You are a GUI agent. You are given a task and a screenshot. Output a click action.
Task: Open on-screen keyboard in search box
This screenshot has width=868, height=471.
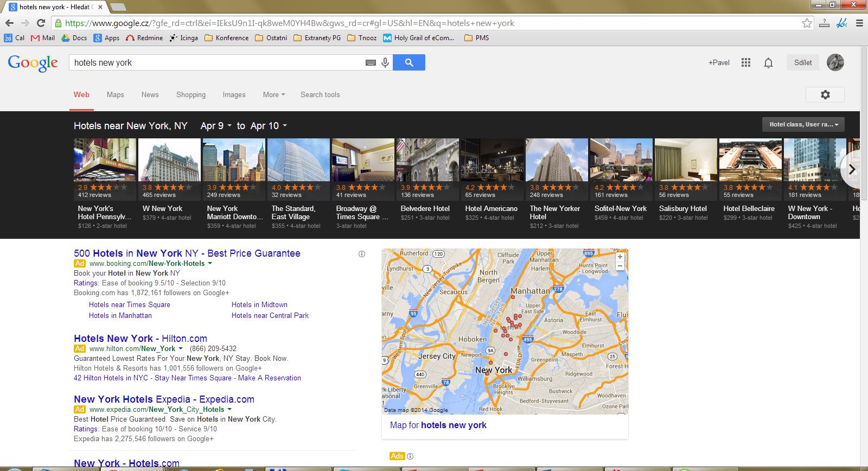[371, 63]
